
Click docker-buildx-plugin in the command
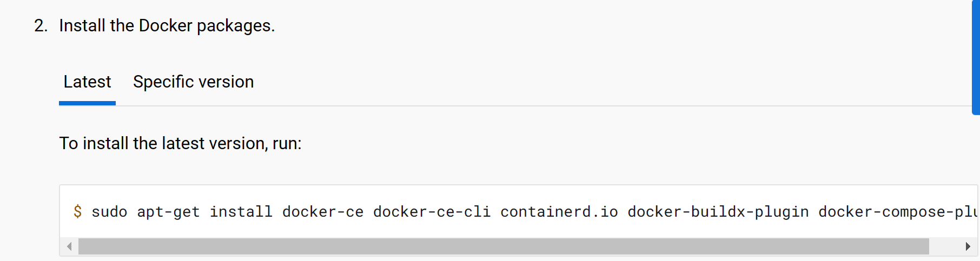(718, 211)
